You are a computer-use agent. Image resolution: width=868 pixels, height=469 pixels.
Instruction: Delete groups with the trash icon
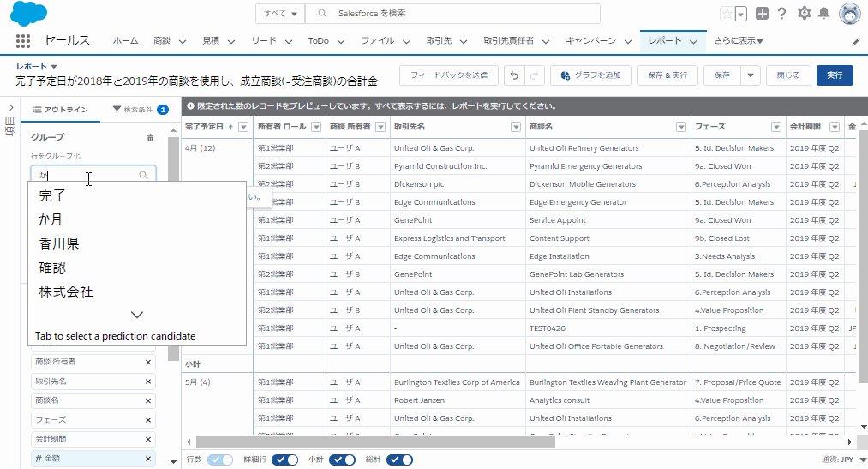pos(150,137)
